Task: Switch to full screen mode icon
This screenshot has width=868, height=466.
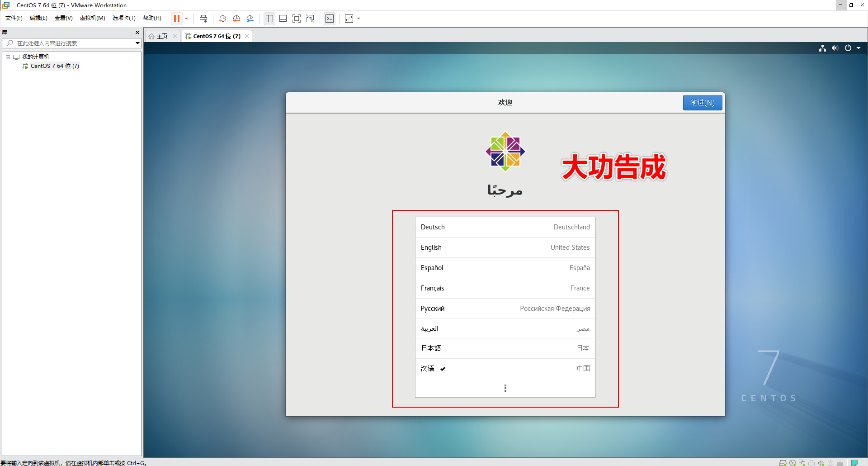Action: tap(297, 19)
